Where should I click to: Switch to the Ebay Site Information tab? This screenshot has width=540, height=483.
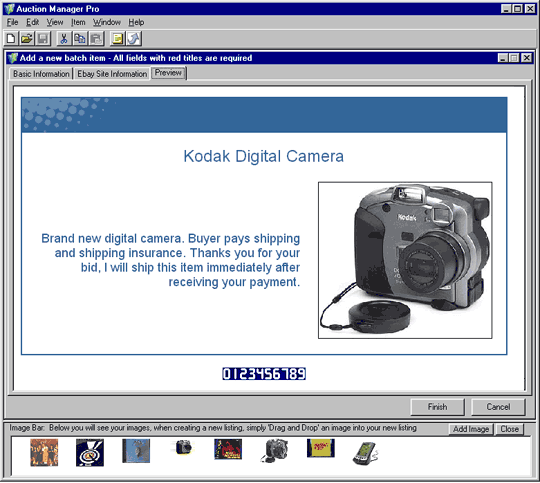click(112, 74)
